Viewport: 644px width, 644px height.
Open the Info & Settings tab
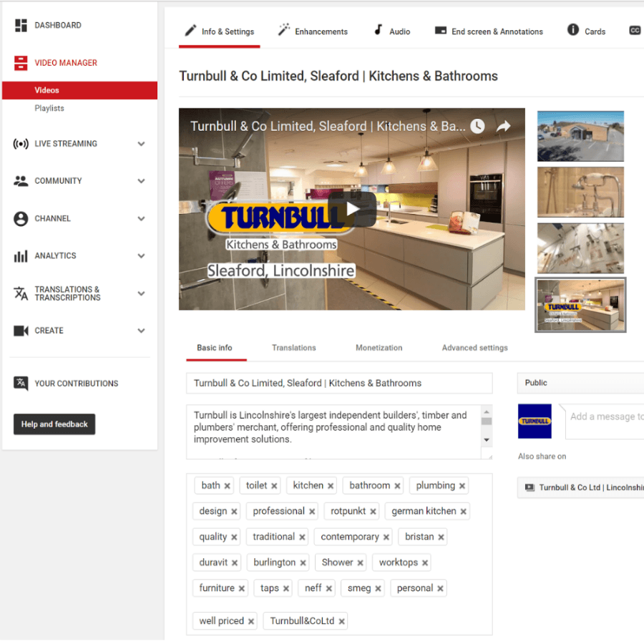(x=220, y=31)
